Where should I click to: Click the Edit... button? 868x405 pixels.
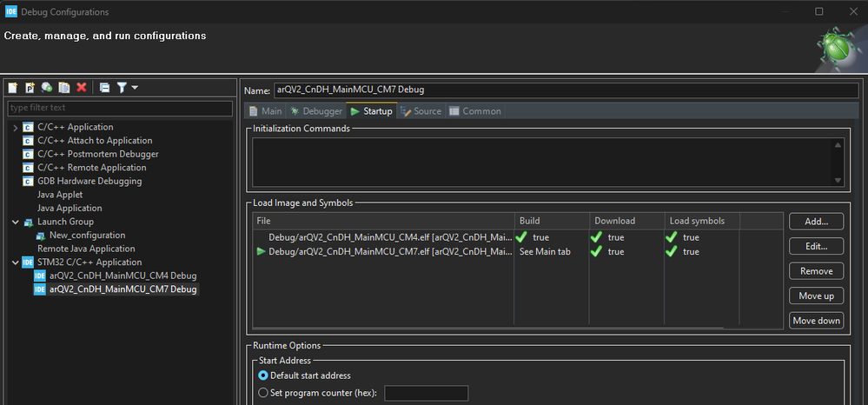pyautogui.click(x=816, y=247)
